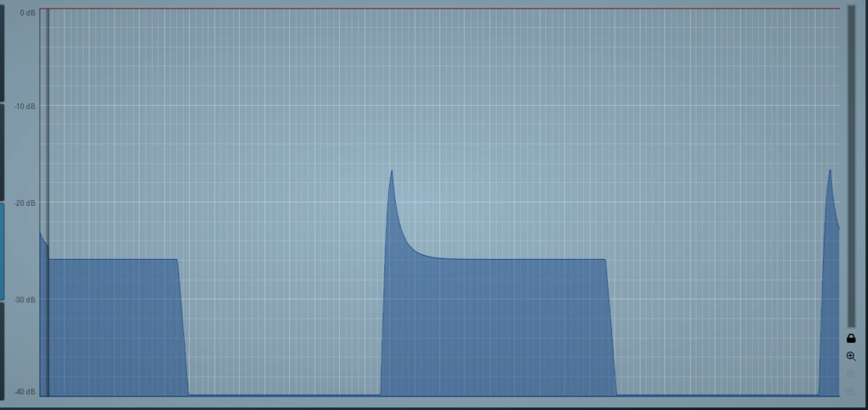Click the "-40 dB" axis label
Viewport: 868px width, 410px height.
pos(25,392)
